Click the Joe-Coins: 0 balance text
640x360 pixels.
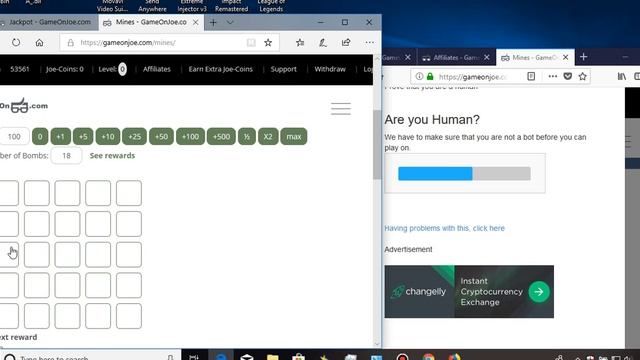tap(64, 69)
